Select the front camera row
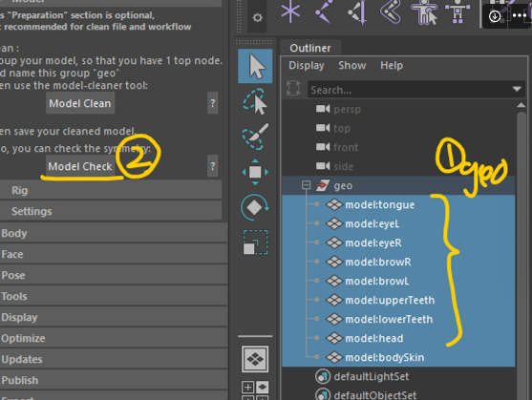The width and height of the screenshot is (532, 400). pyautogui.click(x=398, y=147)
